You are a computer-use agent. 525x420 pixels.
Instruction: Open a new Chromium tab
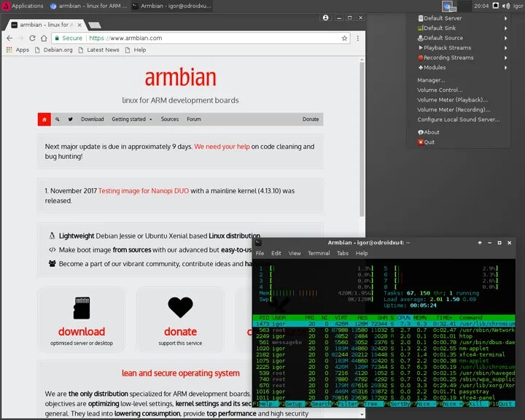(x=95, y=25)
